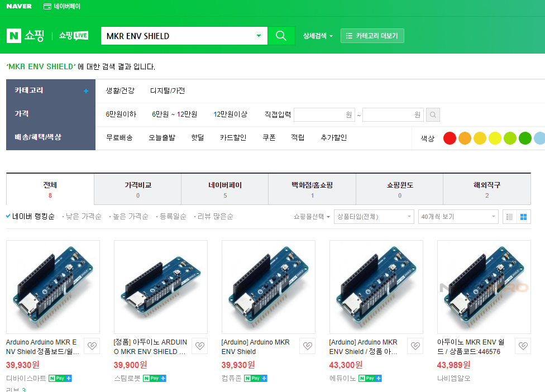Viewport: 545px width, 392px height.
Task: Filter price 12만원이상
Action: pos(231,114)
